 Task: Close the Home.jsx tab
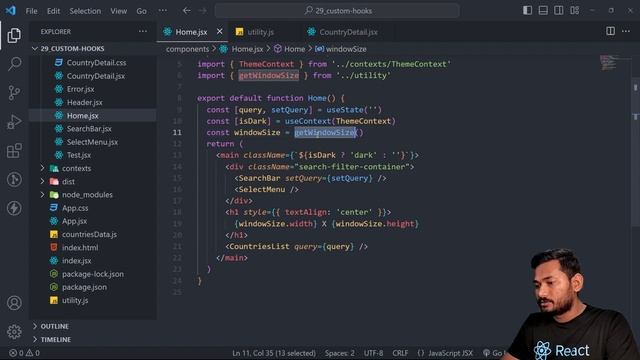tap(220, 31)
